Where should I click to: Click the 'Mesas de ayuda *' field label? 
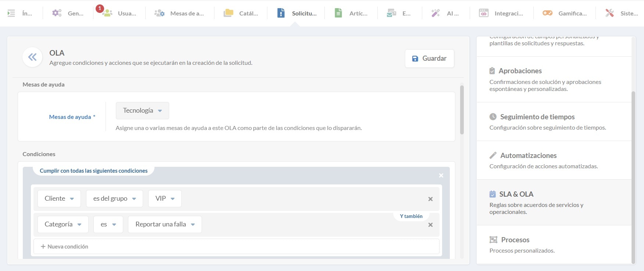pos(72,117)
